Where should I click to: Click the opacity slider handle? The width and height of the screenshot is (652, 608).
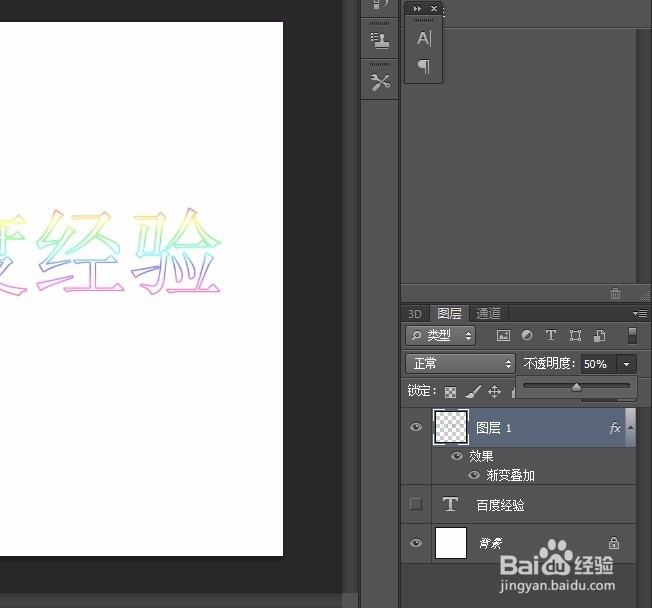576,388
